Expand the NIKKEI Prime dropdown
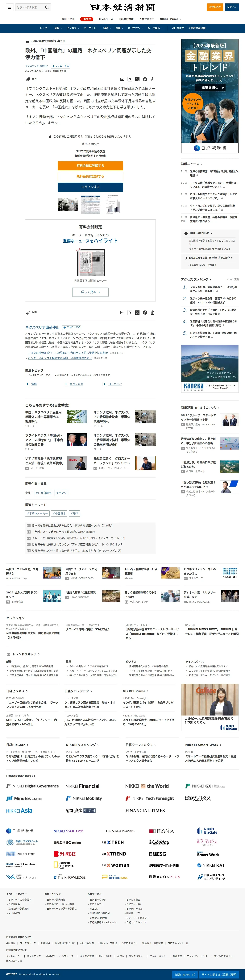The height and width of the screenshot is (980, 245). [171, 19]
